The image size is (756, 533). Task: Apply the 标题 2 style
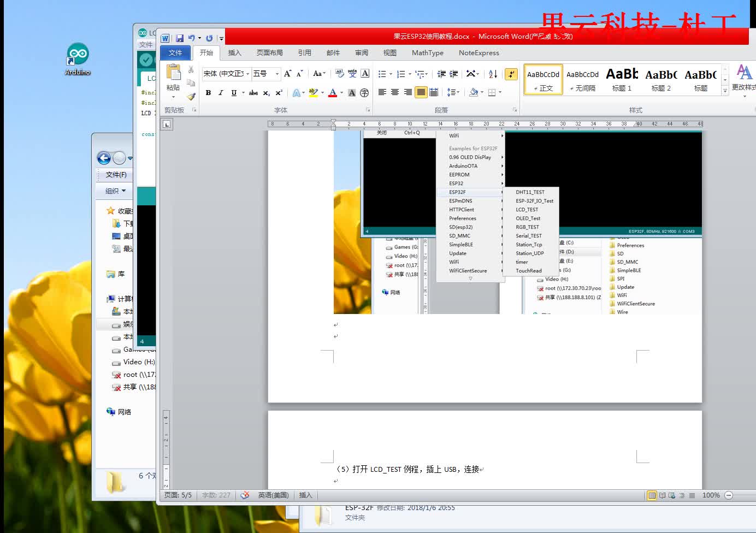tap(661, 80)
